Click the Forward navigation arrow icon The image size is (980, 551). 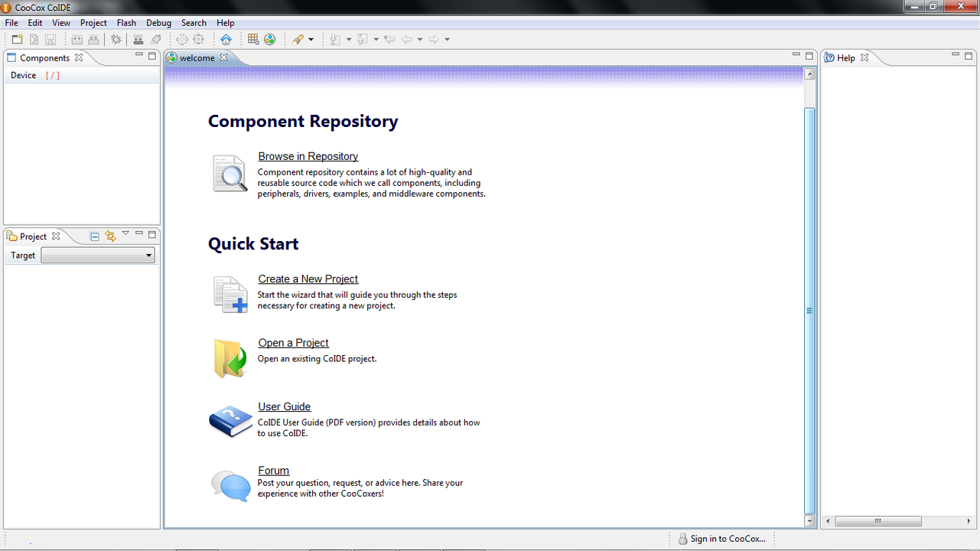(x=434, y=39)
